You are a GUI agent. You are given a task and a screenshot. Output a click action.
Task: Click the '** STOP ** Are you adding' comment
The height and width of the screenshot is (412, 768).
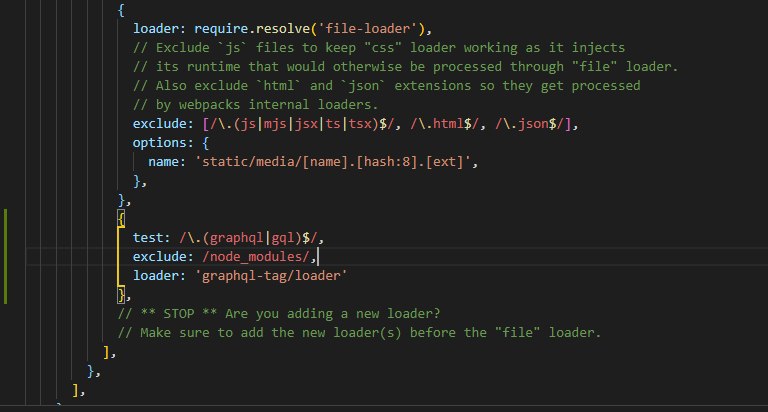[x=279, y=314]
